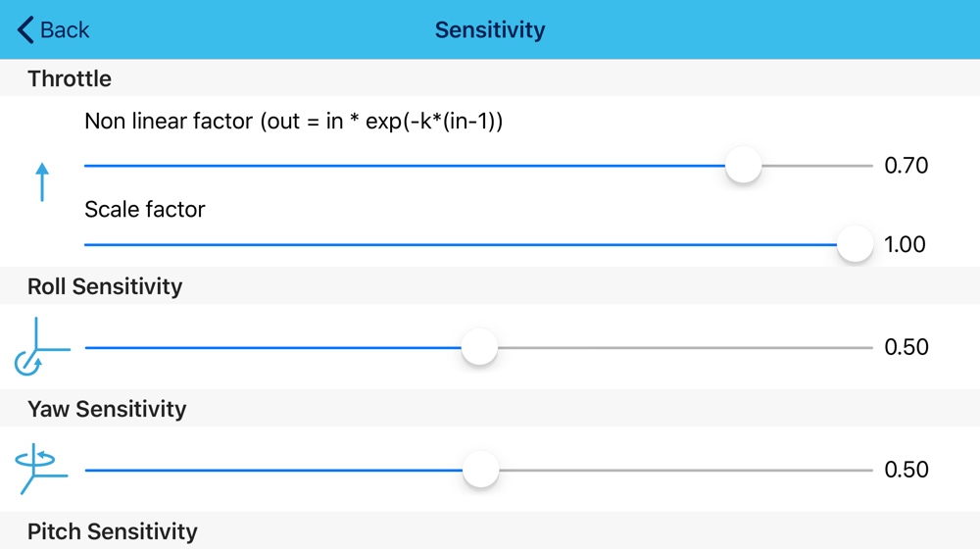Click the roll sensitivity 0.50 value
The image size is (980, 552).
click(x=906, y=347)
